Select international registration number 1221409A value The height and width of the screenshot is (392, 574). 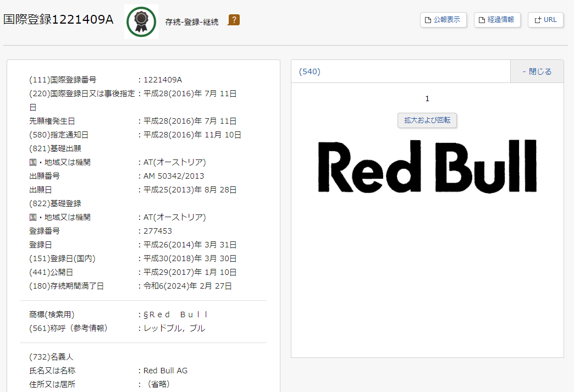pos(163,80)
